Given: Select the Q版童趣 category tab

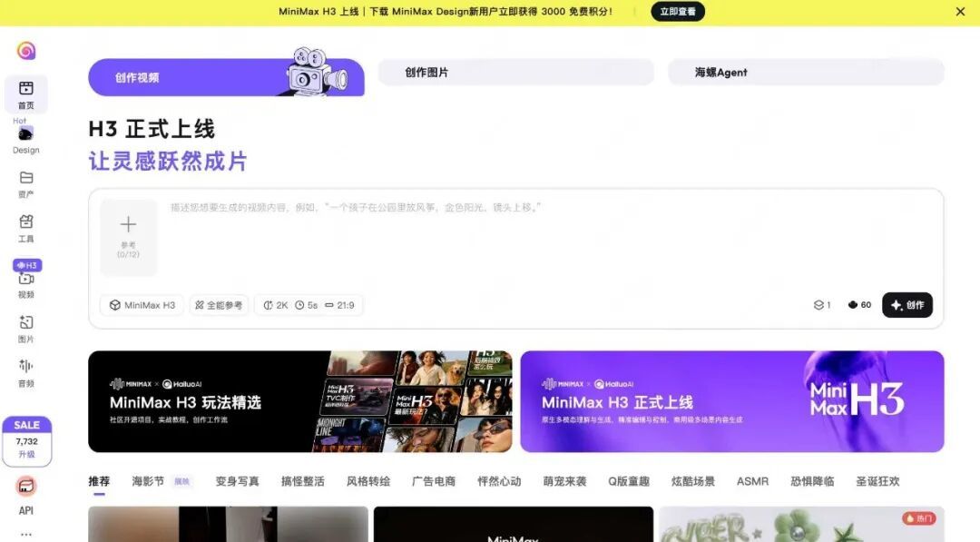Looking at the screenshot, I should tap(629, 481).
